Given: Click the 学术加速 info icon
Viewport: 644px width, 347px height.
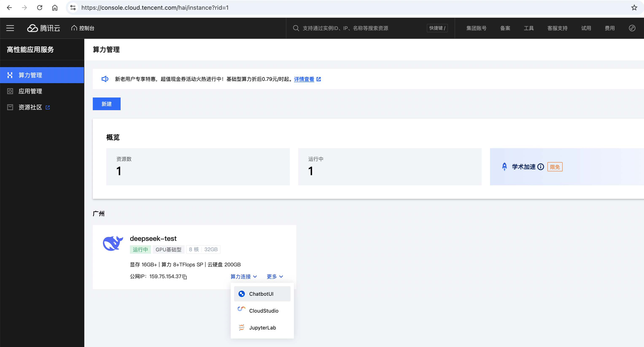Looking at the screenshot, I should coord(540,167).
